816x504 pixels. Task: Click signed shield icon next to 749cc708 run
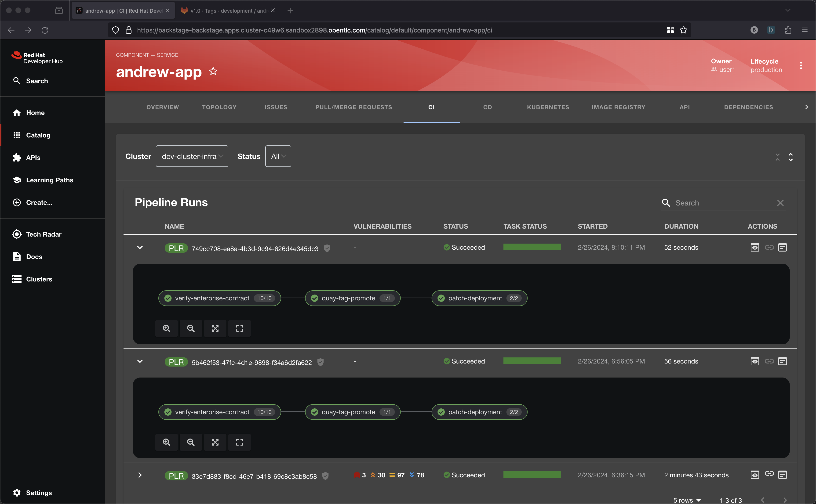(x=327, y=248)
